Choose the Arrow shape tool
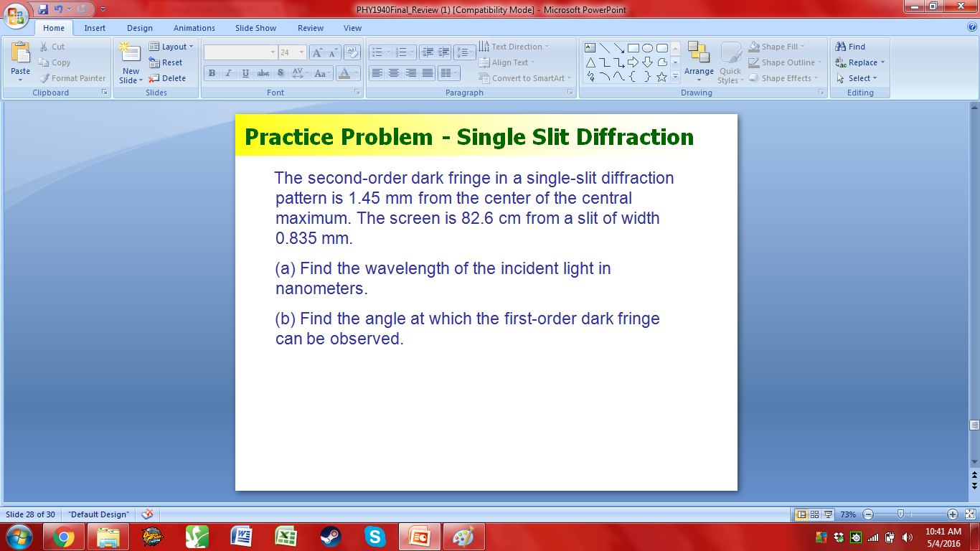 point(620,47)
